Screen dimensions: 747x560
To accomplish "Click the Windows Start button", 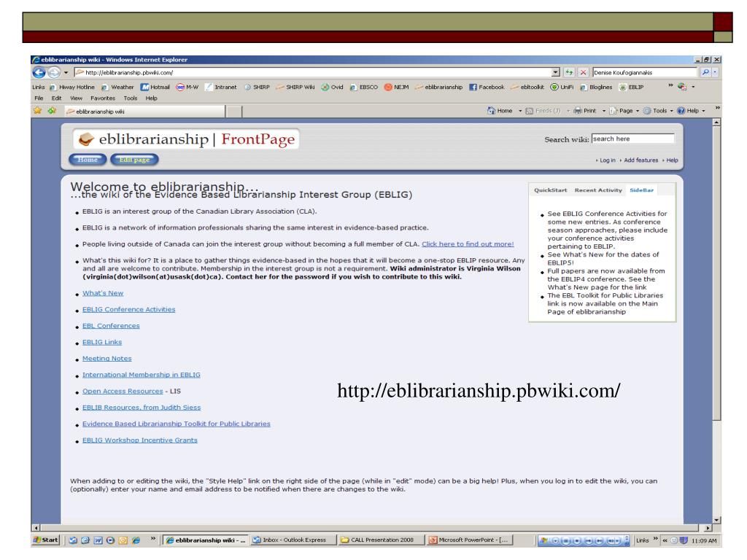I will pyautogui.click(x=46, y=540).
